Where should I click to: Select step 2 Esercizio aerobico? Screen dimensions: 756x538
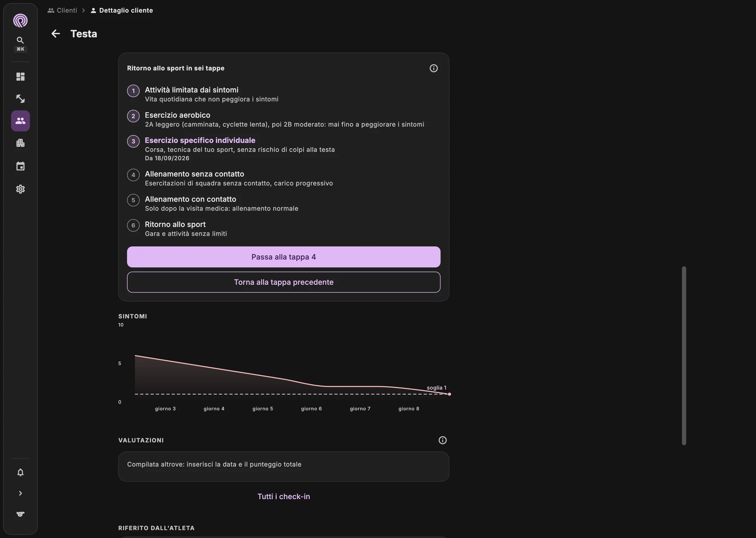click(x=283, y=120)
